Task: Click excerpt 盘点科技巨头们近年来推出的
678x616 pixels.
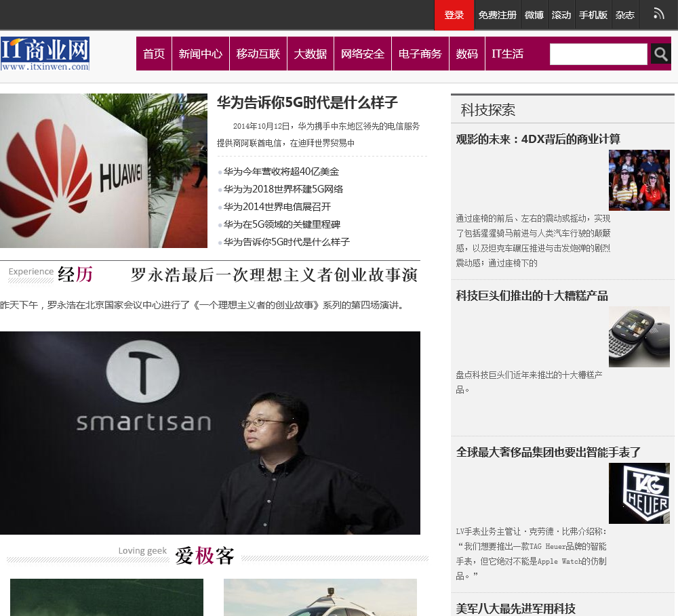Action: (530, 382)
